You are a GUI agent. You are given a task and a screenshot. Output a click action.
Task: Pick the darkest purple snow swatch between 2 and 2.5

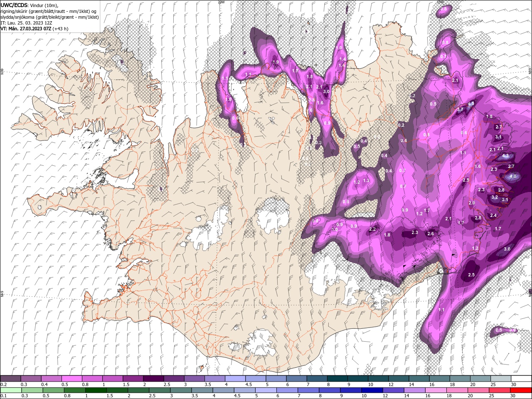pyautogui.click(x=153, y=379)
